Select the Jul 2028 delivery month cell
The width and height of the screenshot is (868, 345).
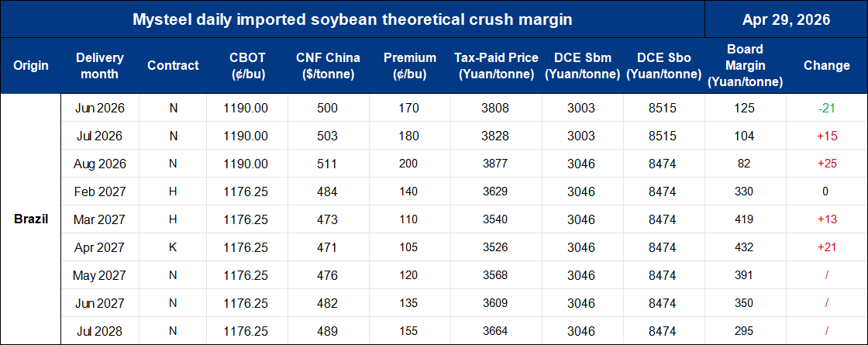[x=99, y=331]
